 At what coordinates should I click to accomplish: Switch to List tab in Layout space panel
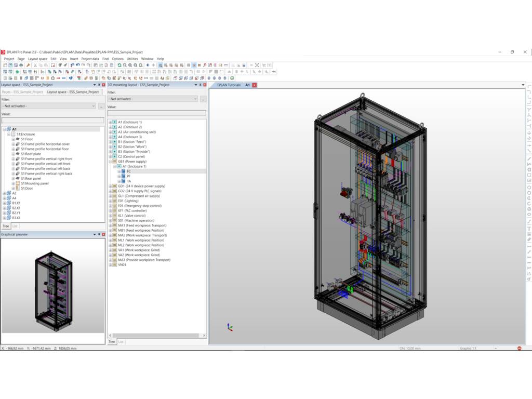click(15, 226)
